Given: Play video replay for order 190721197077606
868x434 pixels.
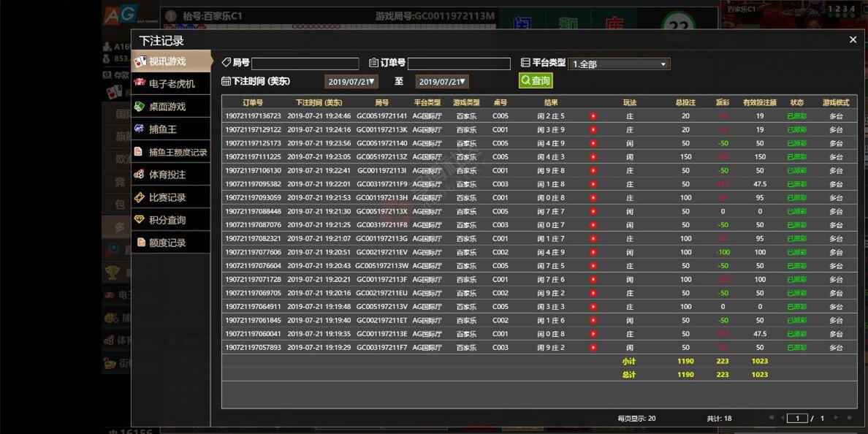Looking at the screenshot, I should (593, 252).
